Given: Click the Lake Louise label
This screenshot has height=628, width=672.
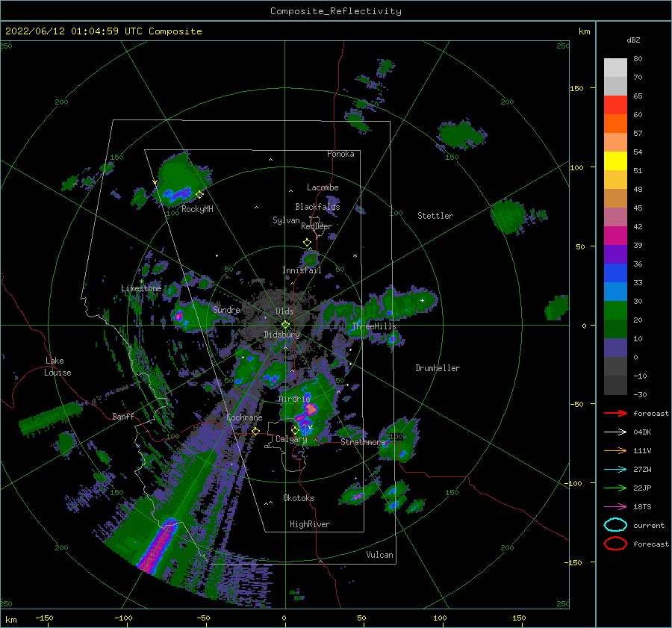Looking at the screenshot, I should tap(57, 367).
